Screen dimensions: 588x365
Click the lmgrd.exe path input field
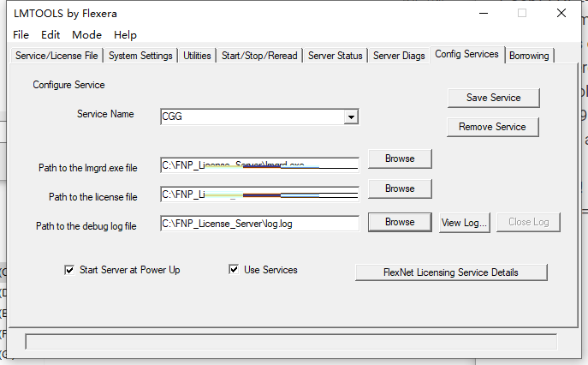coord(259,165)
